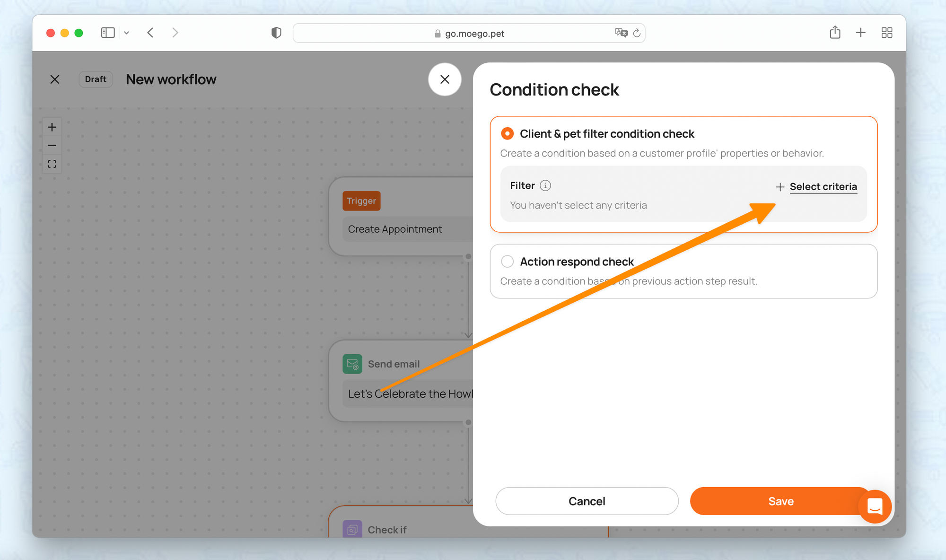Open the chat support bubble icon
The image size is (946, 560).
point(875,506)
